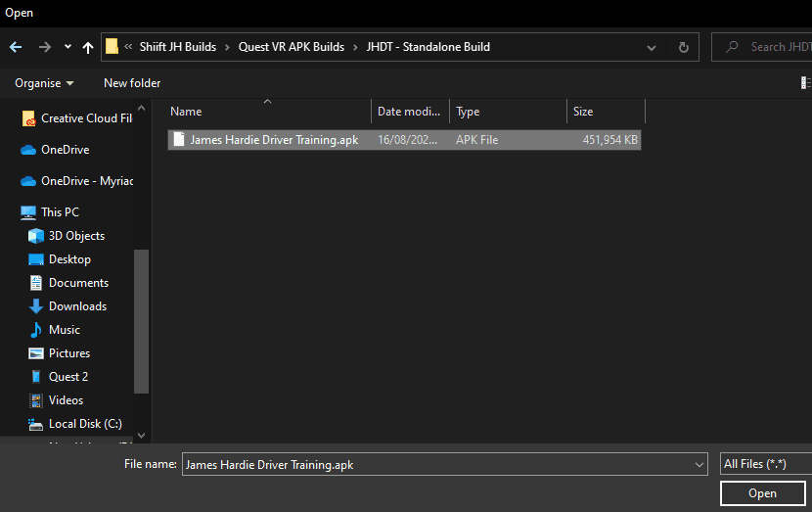
Task: Open 3D Objects folder
Action: (x=76, y=236)
